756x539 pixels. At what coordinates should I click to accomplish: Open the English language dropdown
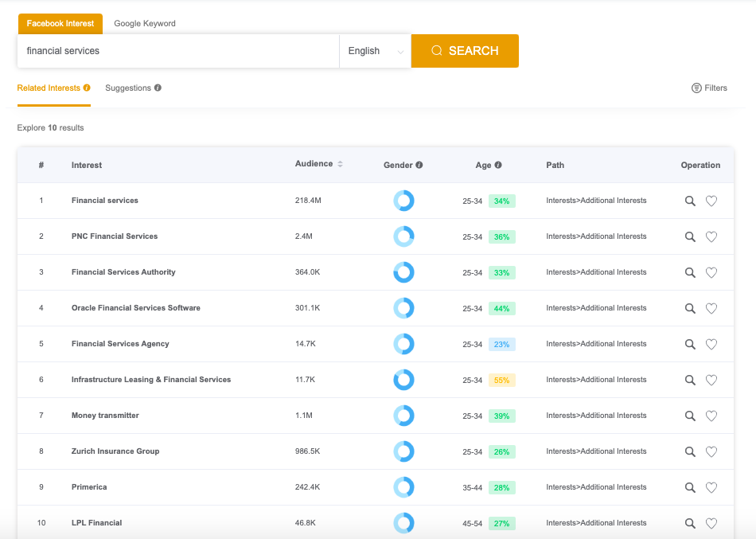click(375, 51)
